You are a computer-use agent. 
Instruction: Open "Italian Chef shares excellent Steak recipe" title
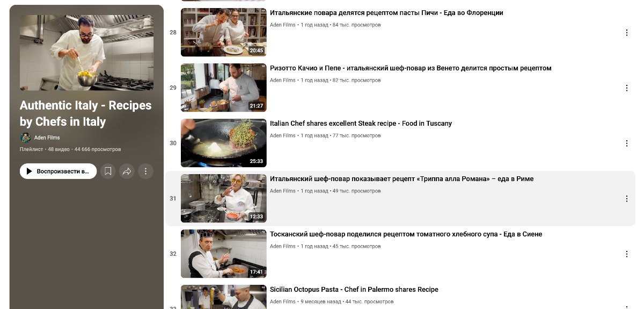coord(361,124)
